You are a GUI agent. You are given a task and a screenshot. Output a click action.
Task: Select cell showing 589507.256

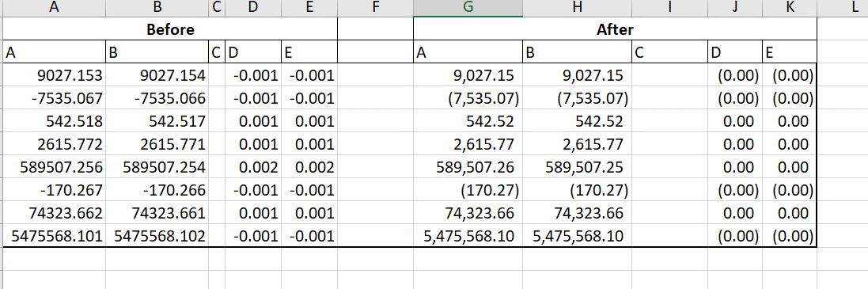(54, 168)
